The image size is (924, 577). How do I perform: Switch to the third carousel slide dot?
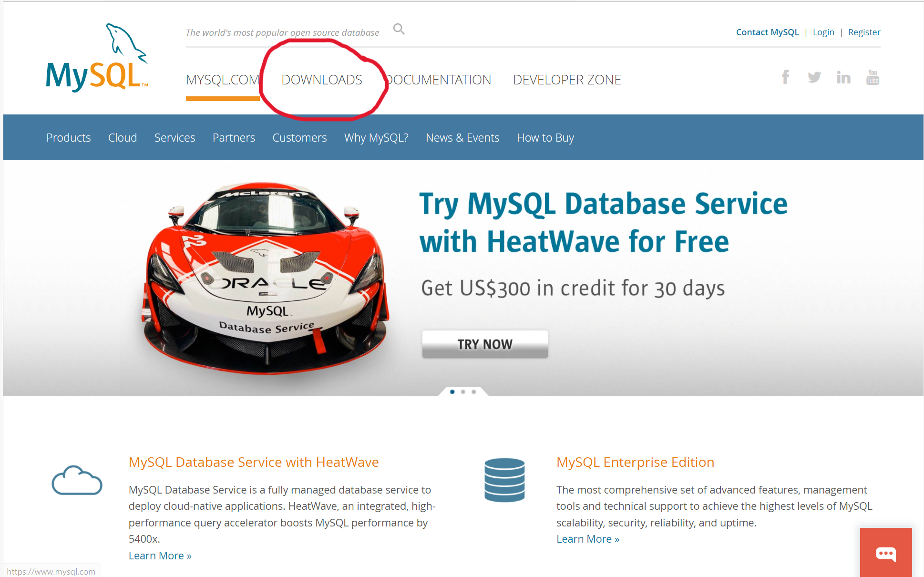(x=473, y=392)
